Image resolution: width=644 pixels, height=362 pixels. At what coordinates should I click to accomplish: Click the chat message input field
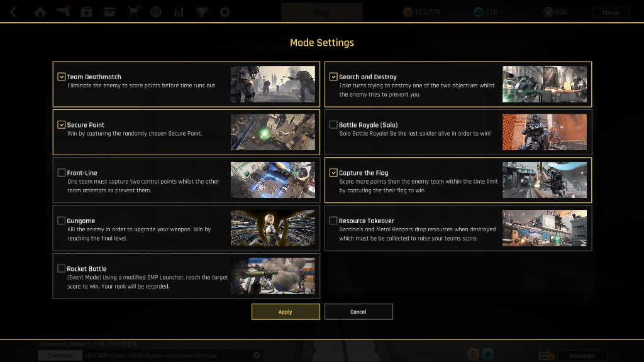coord(167,356)
